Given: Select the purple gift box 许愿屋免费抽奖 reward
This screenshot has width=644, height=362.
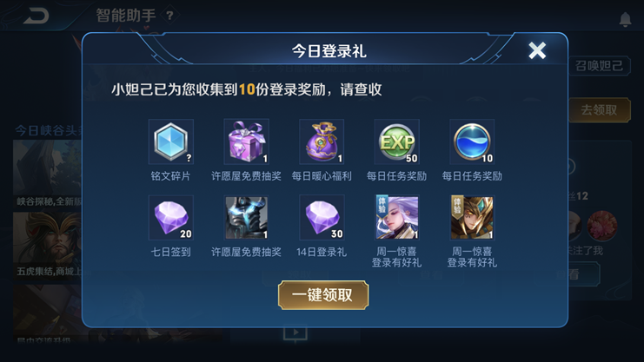Looking at the screenshot, I should pos(247,142).
